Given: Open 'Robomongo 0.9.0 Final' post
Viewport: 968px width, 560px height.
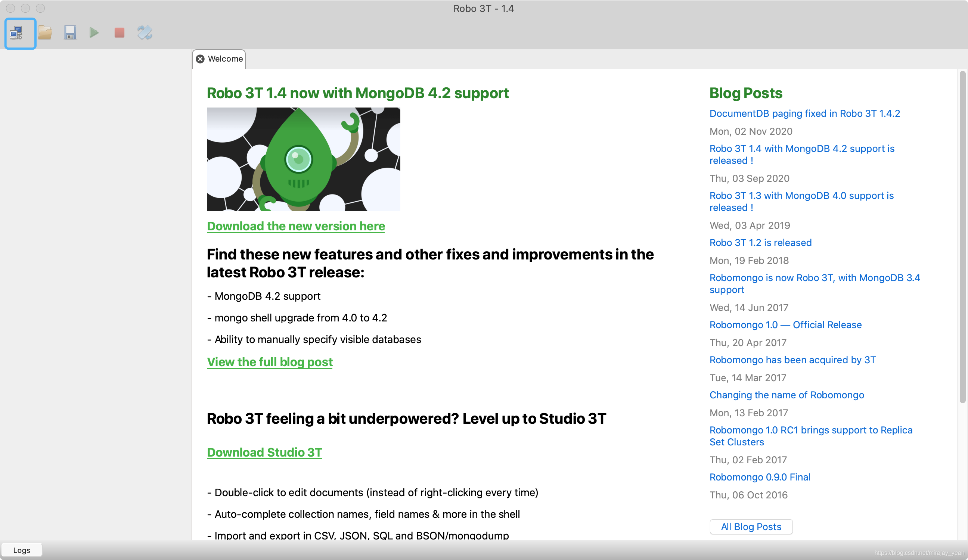Looking at the screenshot, I should pos(760,477).
